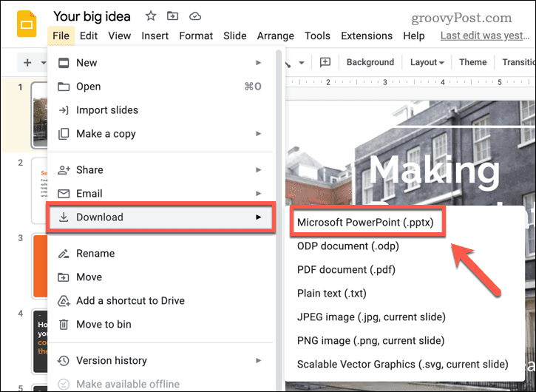Click the Theme toolbar button
This screenshot has width=536, height=392.
[x=472, y=62]
